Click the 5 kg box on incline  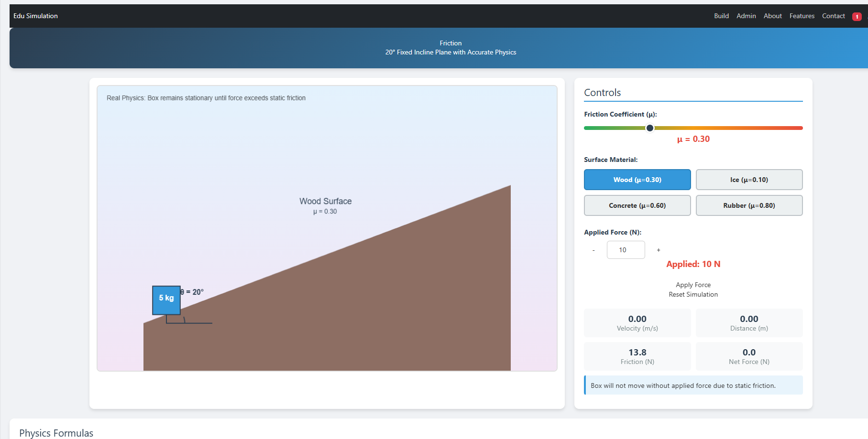(x=166, y=300)
